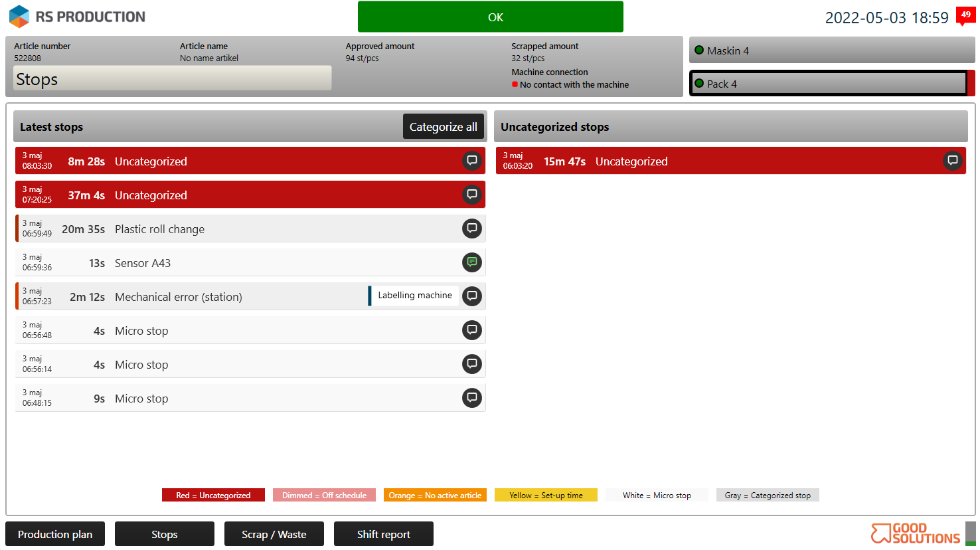
Task: Click the red Uncategorized legend swatch
Action: coord(213,496)
